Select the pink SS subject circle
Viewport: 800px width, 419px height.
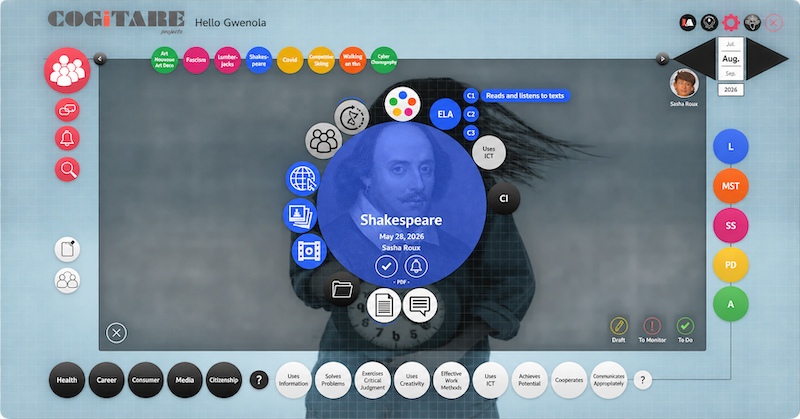click(731, 225)
